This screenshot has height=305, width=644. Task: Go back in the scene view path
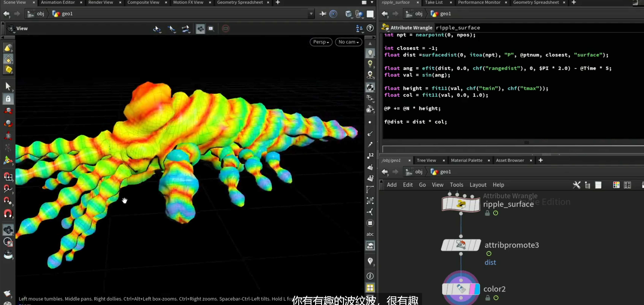point(7,14)
